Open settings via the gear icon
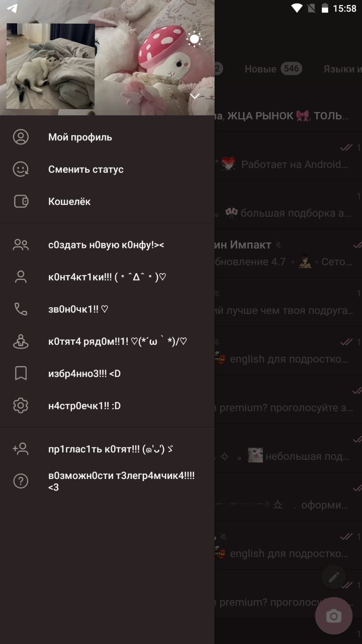 pyautogui.click(x=21, y=406)
